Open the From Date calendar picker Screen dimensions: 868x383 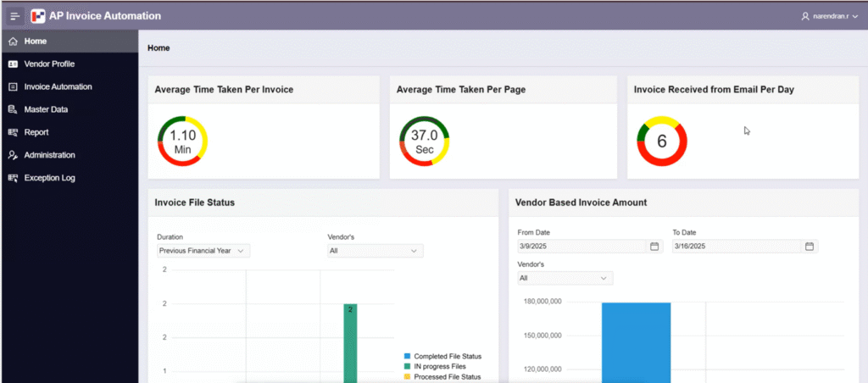tap(654, 247)
